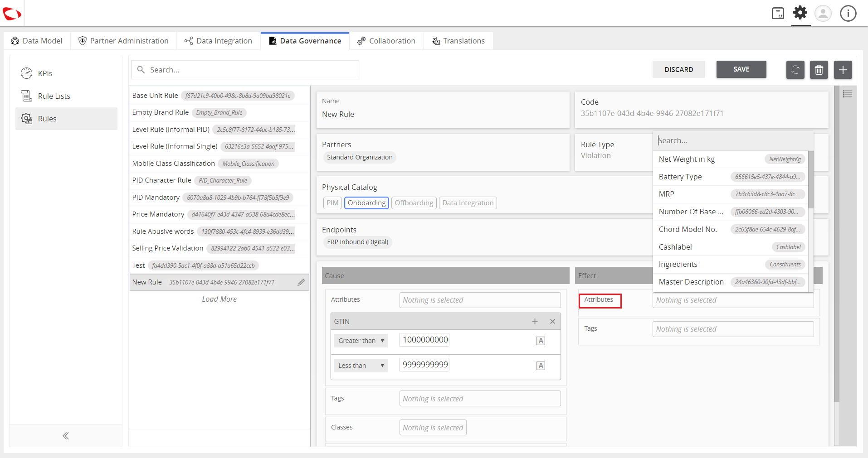Select Empty Brand Rule in list
This screenshot has height=458, width=868.
[x=219, y=112]
